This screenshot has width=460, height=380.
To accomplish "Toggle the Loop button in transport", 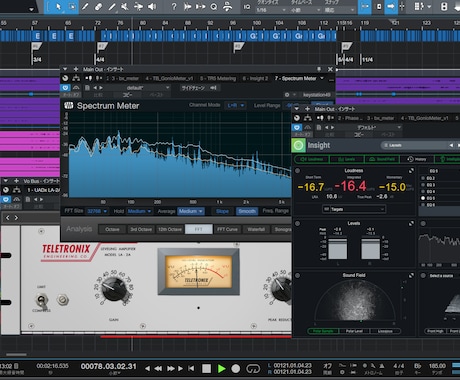I will point(253,369).
